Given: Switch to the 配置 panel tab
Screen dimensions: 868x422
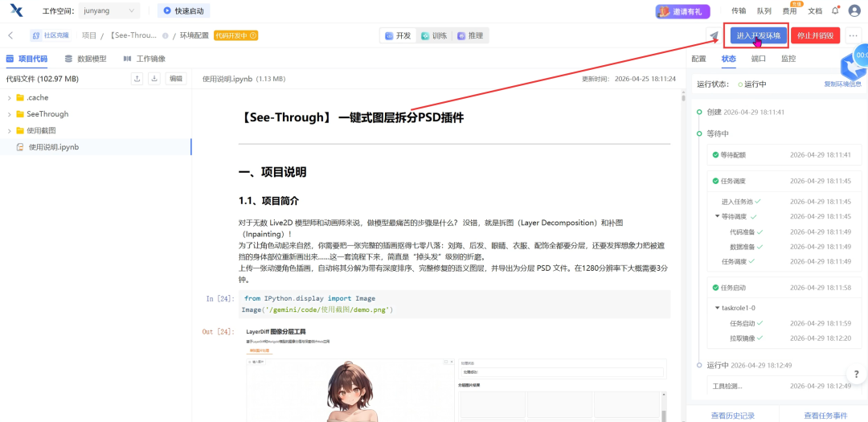Looking at the screenshot, I should 699,58.
